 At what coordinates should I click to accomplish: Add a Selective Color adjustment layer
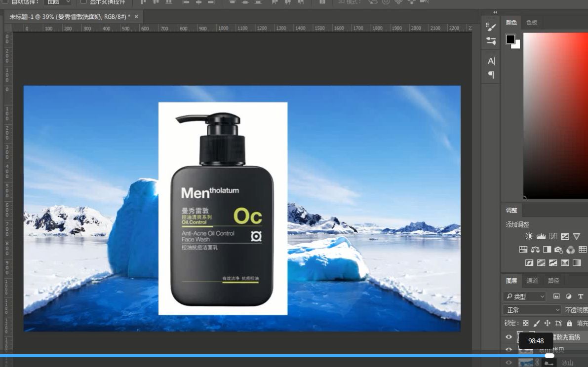click(565, 262)
